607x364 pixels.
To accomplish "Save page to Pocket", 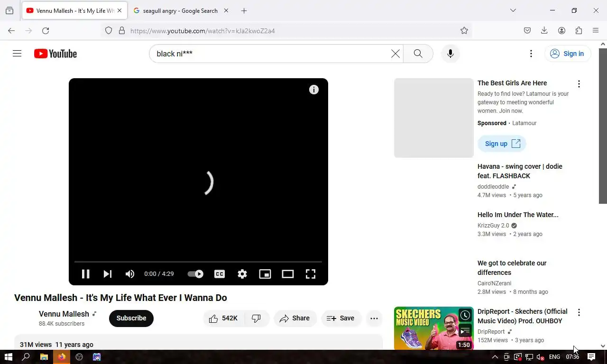I will (x=527, y=31).
